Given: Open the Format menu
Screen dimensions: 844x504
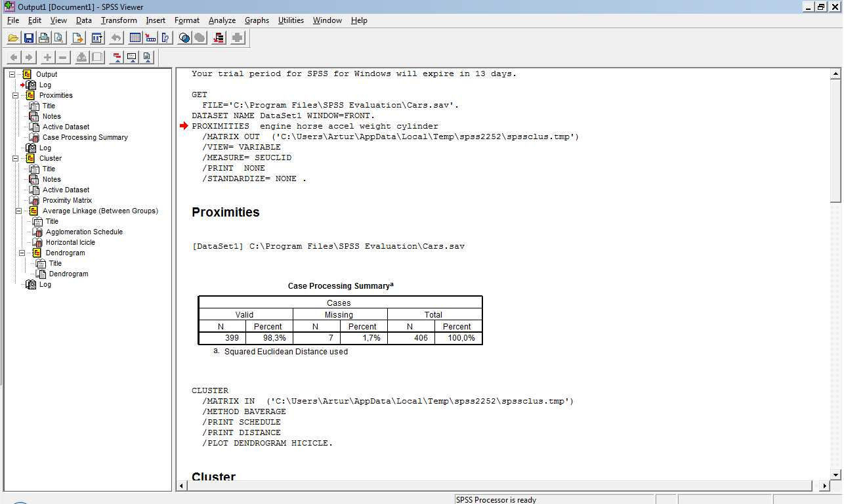Looking at the screenshot, I should coord(187,20).
